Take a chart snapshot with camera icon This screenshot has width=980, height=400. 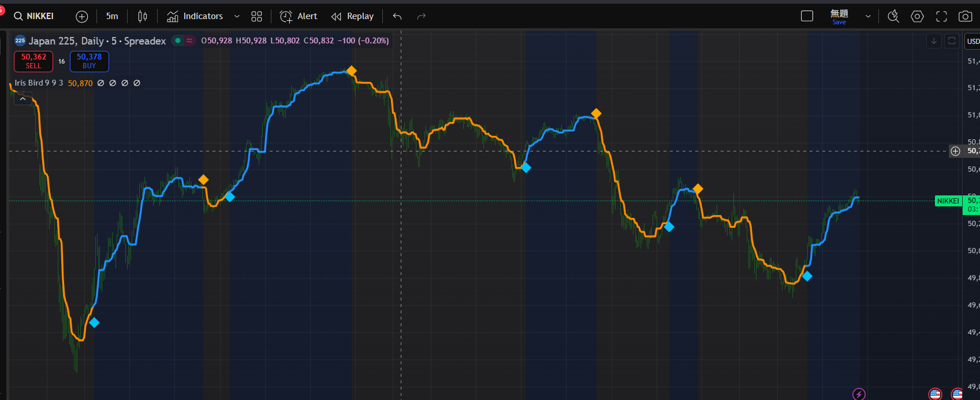point(966,16)
